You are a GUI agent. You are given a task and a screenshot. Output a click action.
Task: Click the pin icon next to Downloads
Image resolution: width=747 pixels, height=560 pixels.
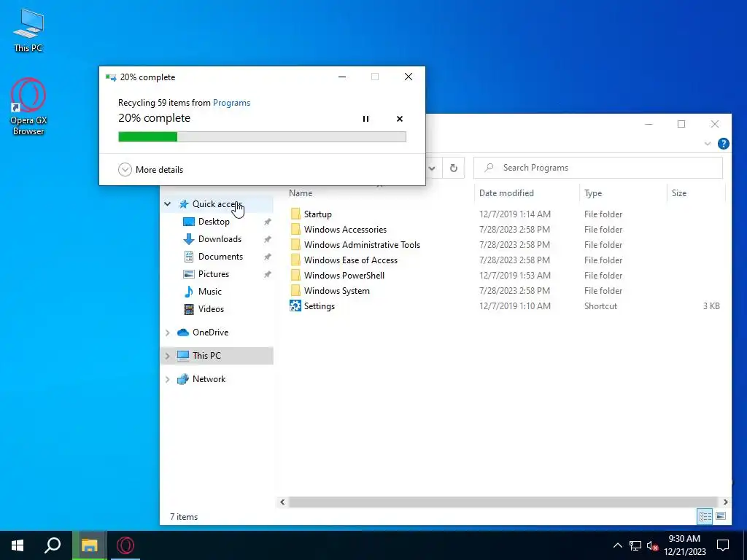(267, 239)
